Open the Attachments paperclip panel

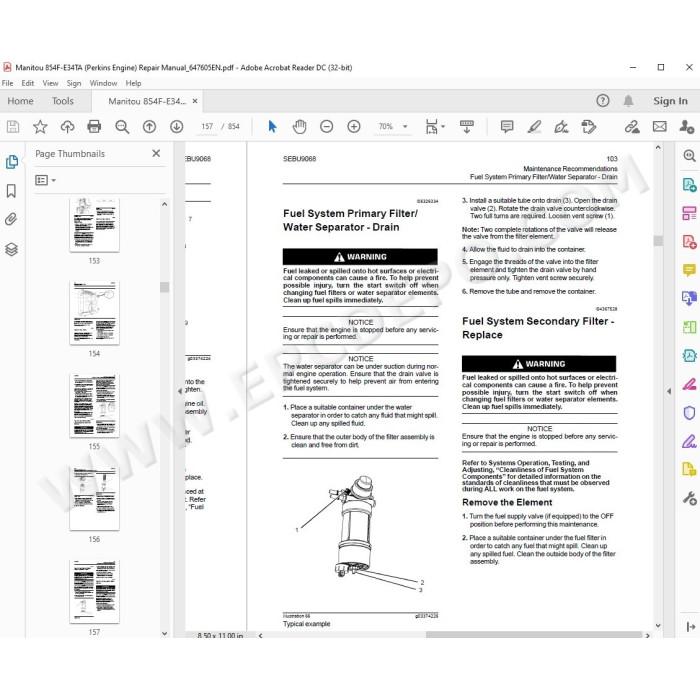[x=11, y=219]
